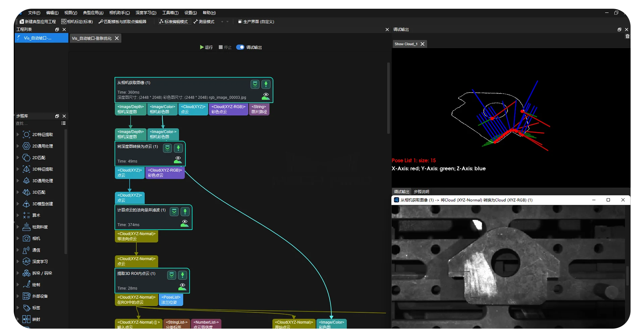Toggle visualization eye on 将深度图转换为点云 node
Screen dimensions: 644x336
click(x=178, y=160)
